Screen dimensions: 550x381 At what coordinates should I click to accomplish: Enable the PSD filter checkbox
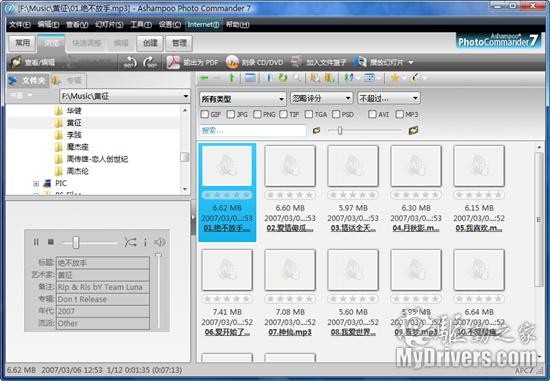click(336, 114)
